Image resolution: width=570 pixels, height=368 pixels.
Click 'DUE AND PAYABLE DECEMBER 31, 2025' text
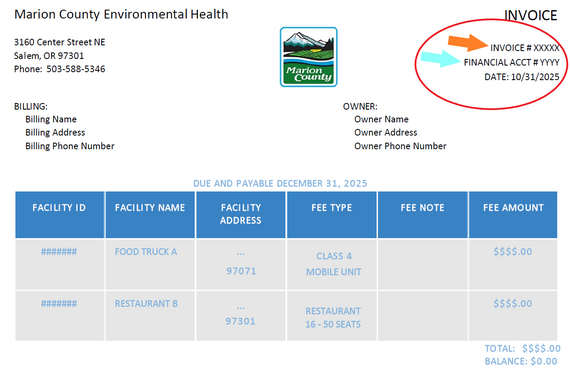click(x=280, y=183)
